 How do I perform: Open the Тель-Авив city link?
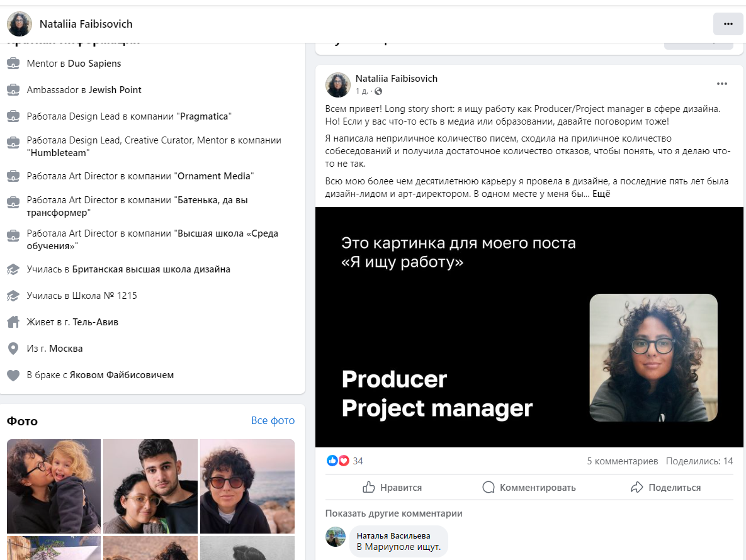(95, 322)
